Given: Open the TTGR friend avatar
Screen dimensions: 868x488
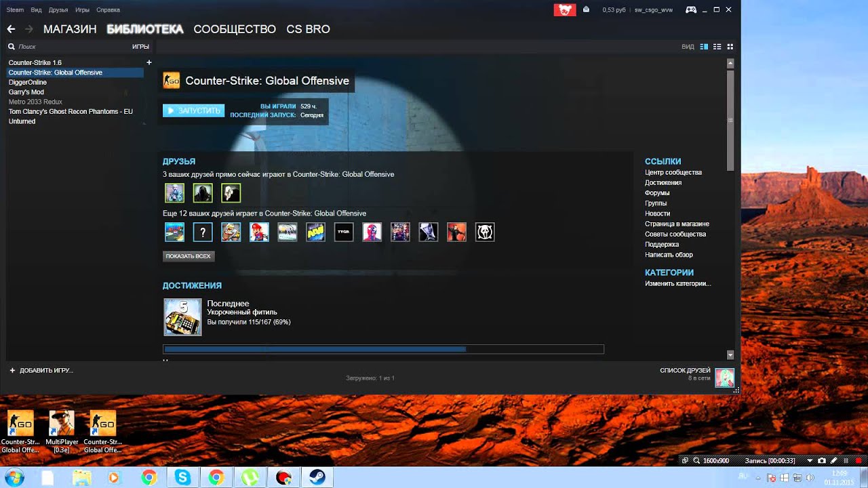Looking at the screenshot, I should click(344, 232).
